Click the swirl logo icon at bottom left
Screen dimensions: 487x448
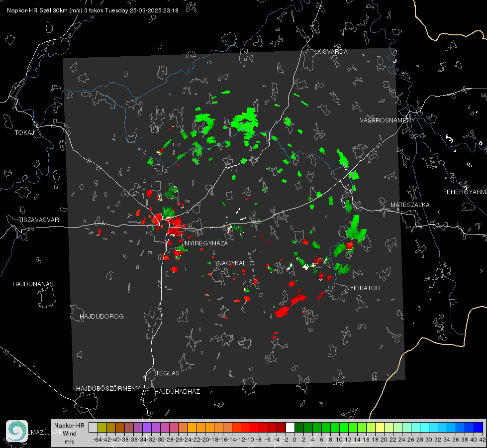tap(17, 431)
